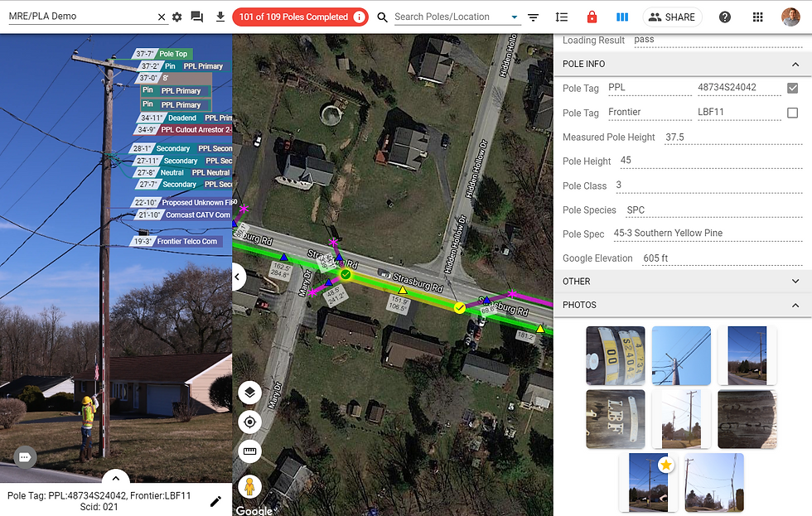This screenshot has width=812, height=516.
Task: Select the Pole Top height label
Action: click(163, 54)
